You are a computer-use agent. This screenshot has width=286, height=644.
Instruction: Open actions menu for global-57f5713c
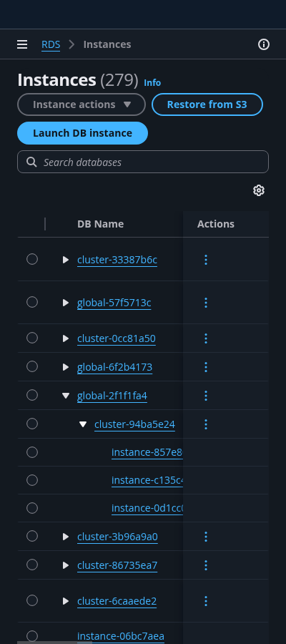point(206,303)
